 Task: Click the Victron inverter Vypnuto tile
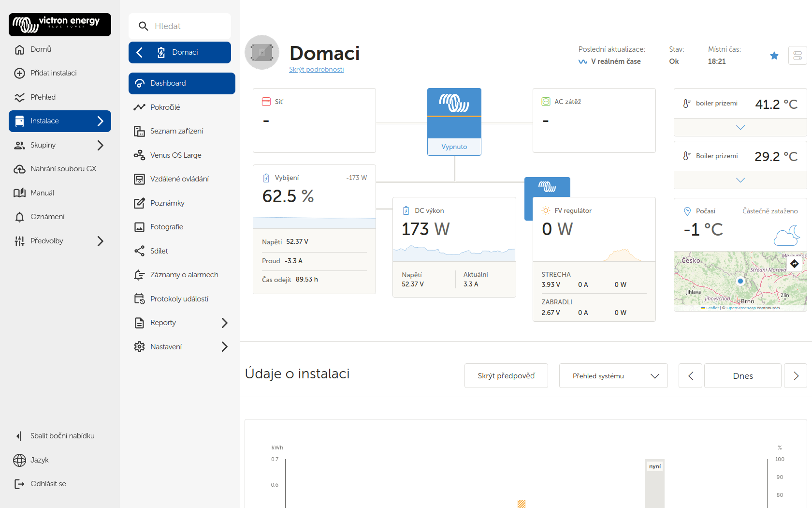click(454, 121)
